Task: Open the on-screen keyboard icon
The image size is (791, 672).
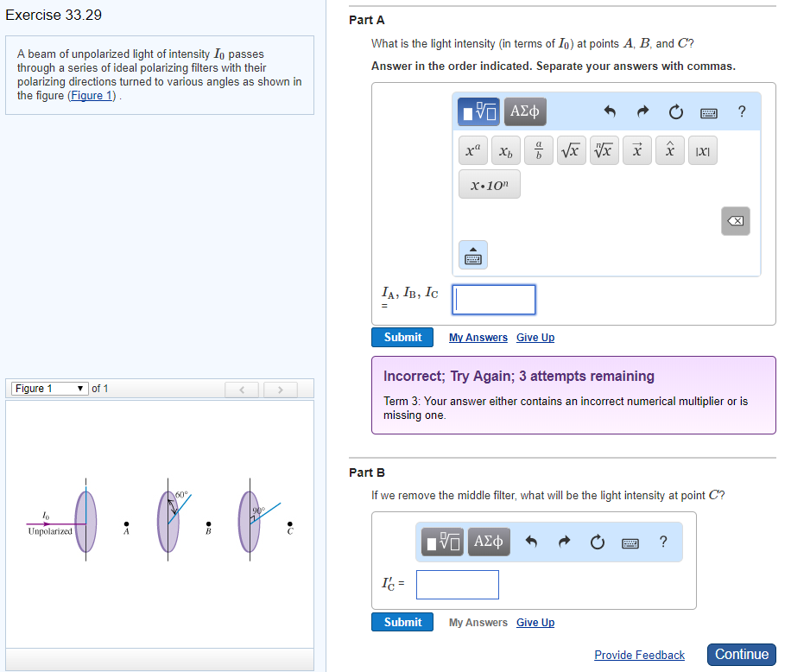Action: click(710, 111)
